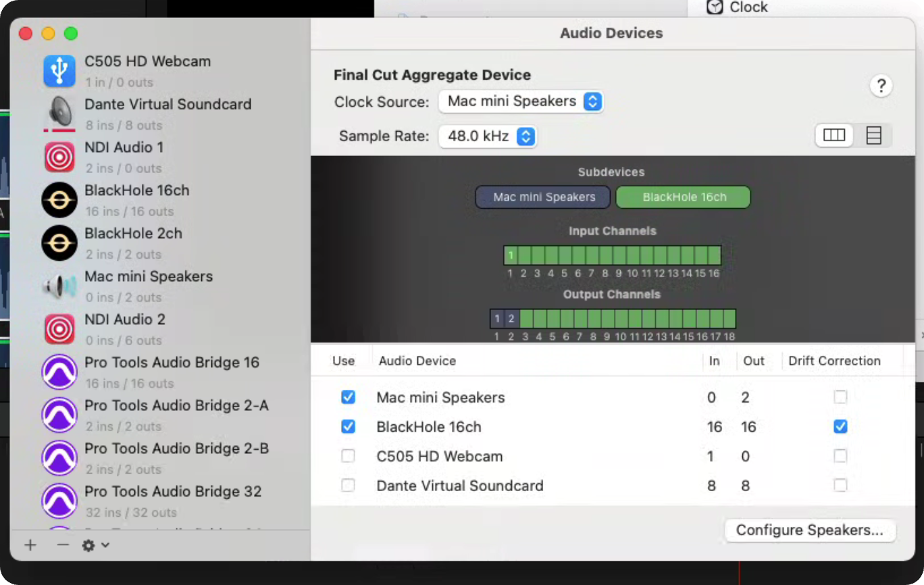This screenshot has height=585, width=924.
Task: Select the BlackHole 2ch device name
Action: 133,234
